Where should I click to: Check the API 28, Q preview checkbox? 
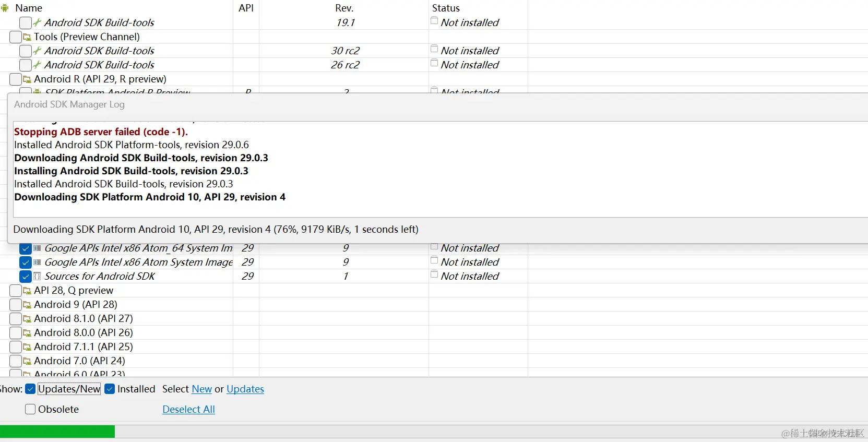(x=16, y=291)
